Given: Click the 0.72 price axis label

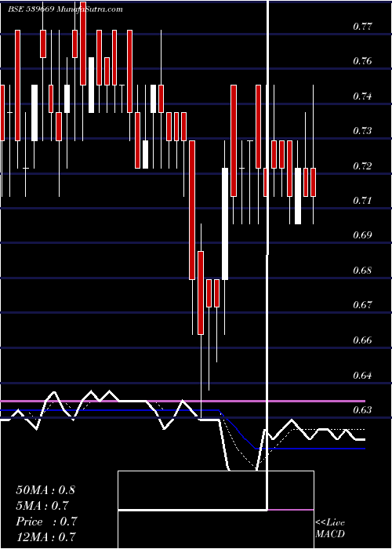Looking at the screenshot, I should tap(362, 165).
